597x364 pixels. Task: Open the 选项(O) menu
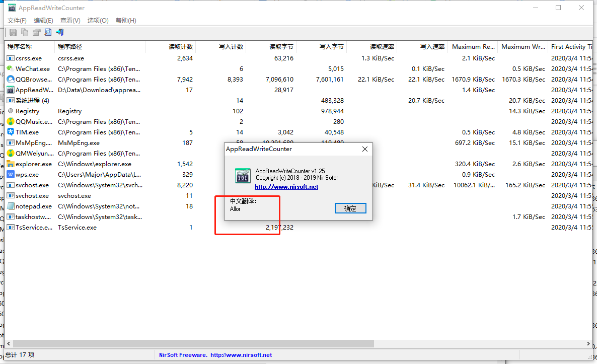pos(98,21)
